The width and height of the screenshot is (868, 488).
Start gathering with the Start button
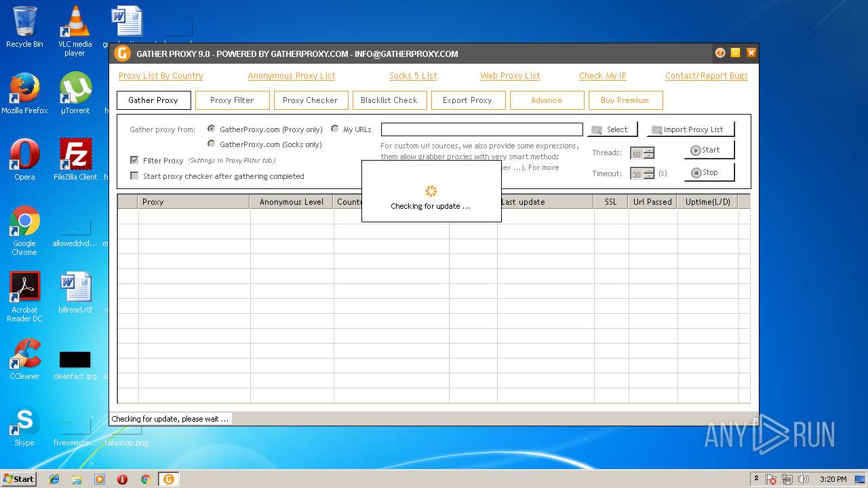[709, 150]
